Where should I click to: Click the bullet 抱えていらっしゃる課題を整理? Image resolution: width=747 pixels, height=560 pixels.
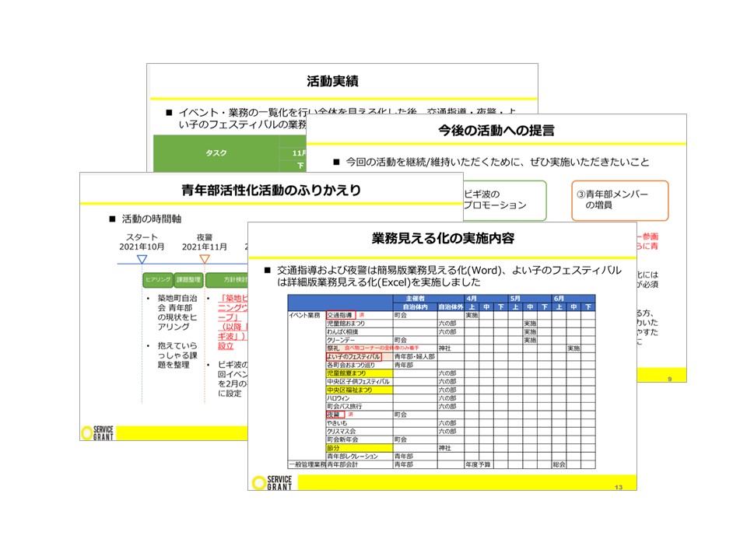[177, 355]
